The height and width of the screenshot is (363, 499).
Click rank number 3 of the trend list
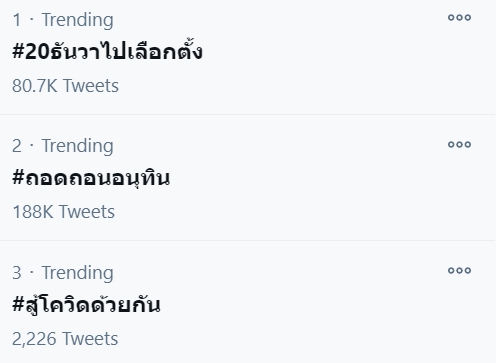tap(17, 273)
